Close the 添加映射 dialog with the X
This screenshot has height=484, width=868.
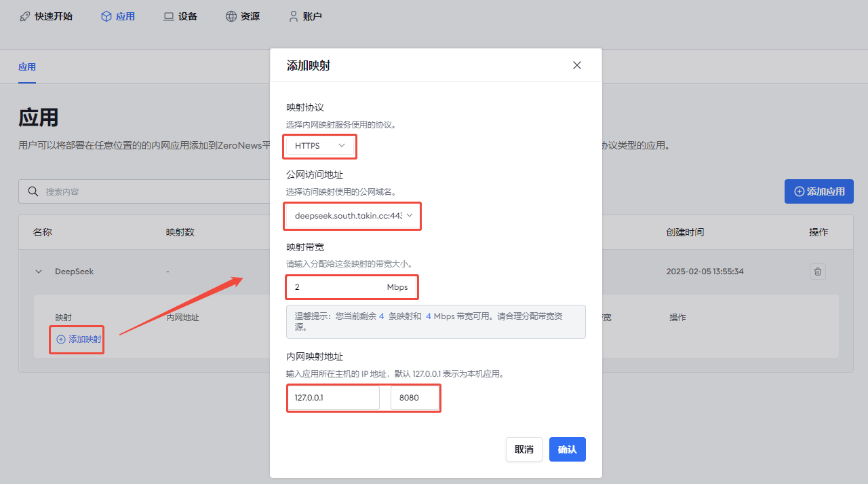(x=577, y=65)
